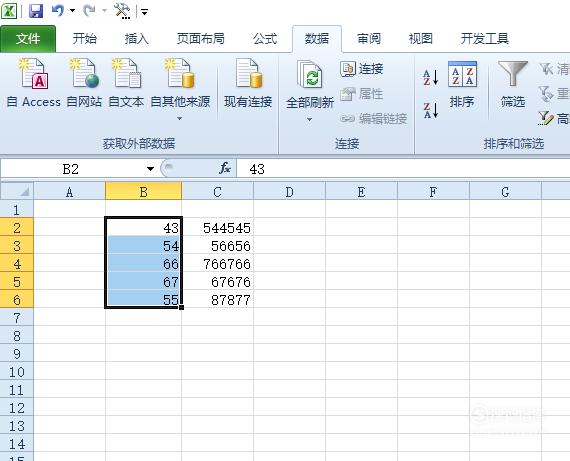Select row 1 header

17,210
